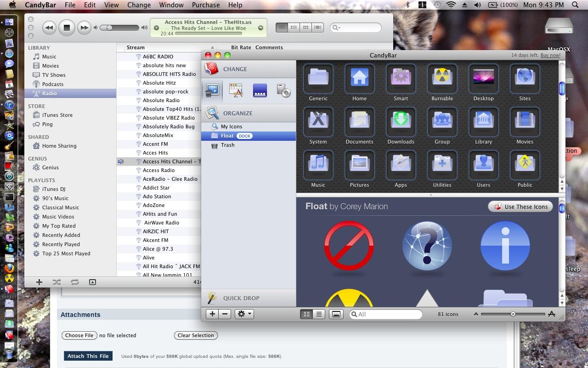This screenshot has width=588, height=368.
Task: Toggle shuffle in iTunes
Action: pyautogui.click(x=57, y=282)
